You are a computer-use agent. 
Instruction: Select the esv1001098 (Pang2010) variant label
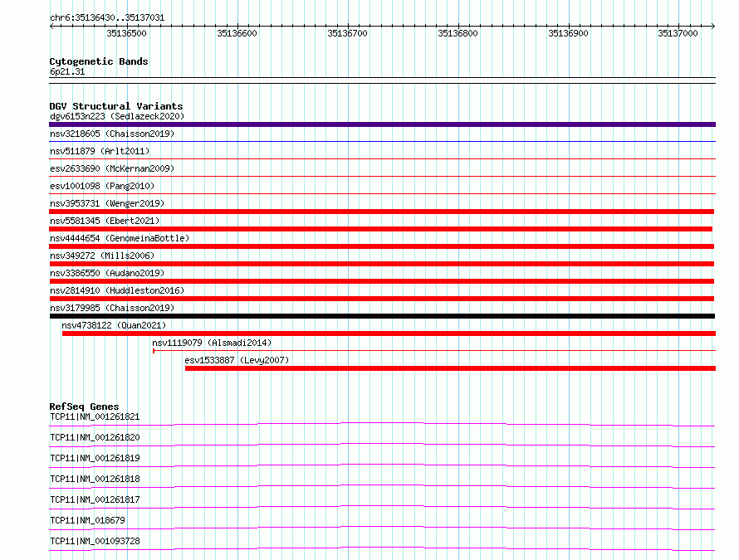[x=102, y=186]
